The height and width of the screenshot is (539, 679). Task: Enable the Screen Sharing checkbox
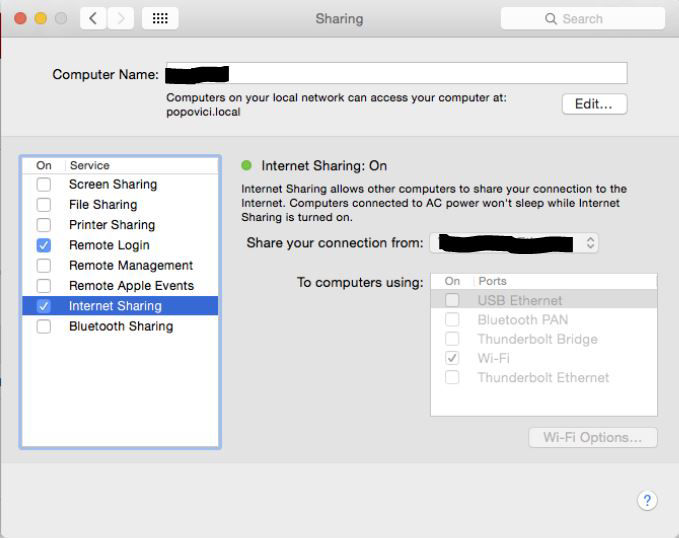pyautogui.click(x=44, y=184)
